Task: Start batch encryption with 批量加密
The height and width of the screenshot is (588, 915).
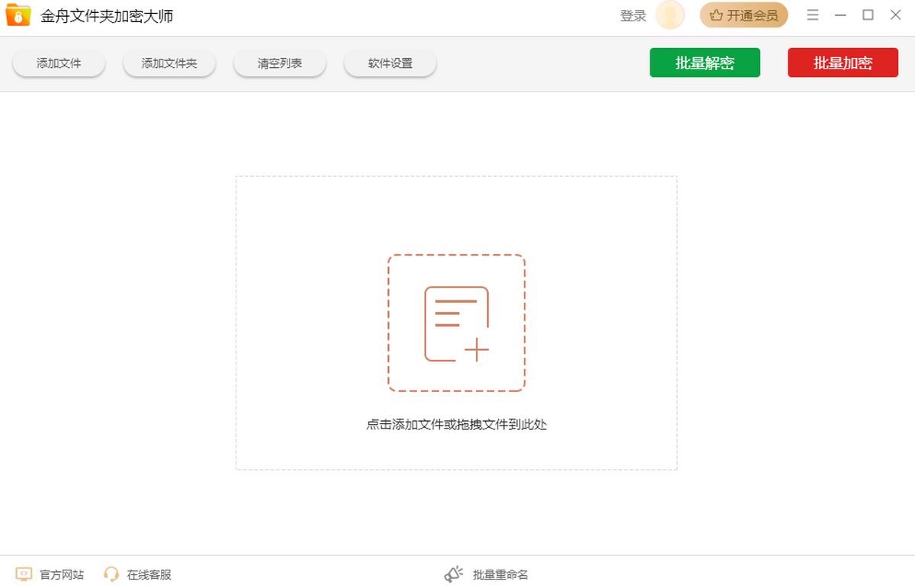Action: click(843, 63)
